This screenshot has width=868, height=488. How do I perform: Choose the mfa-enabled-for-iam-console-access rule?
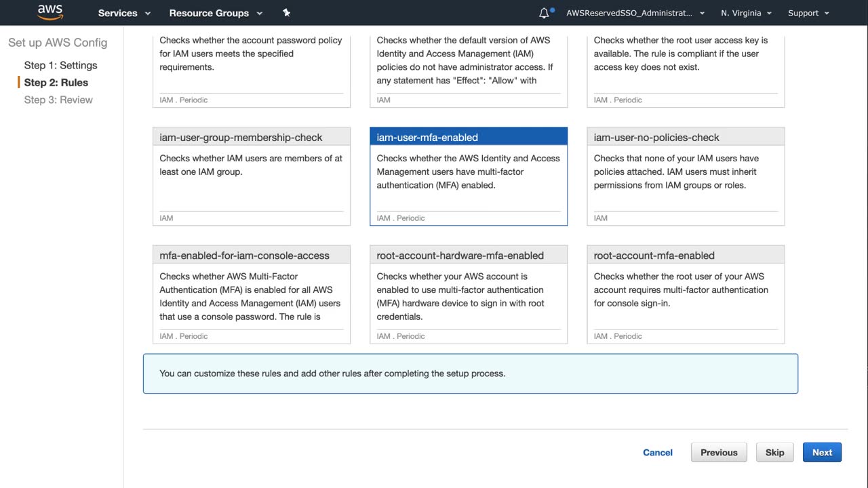252,294
